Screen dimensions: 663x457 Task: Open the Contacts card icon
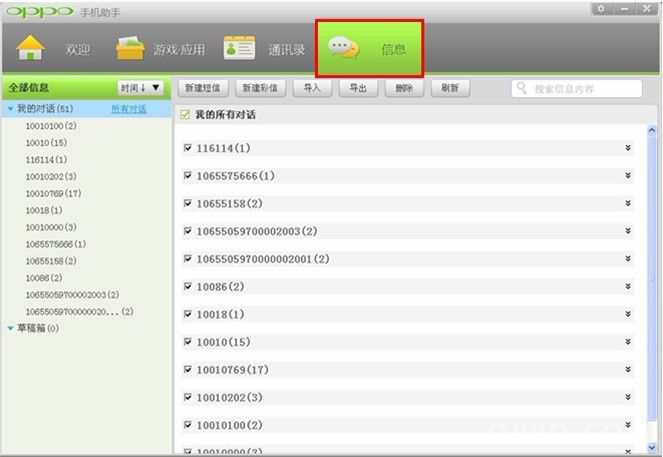[x=239, y=48]
